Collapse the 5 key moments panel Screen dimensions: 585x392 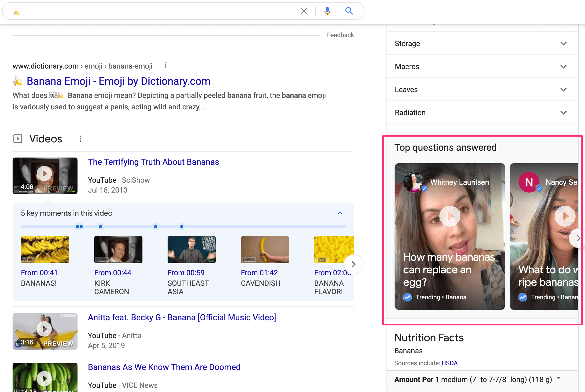coord(340,213)
